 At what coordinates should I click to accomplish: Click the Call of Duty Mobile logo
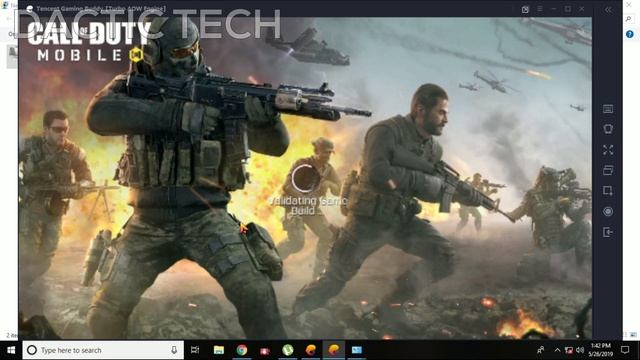tap(89, 41)
